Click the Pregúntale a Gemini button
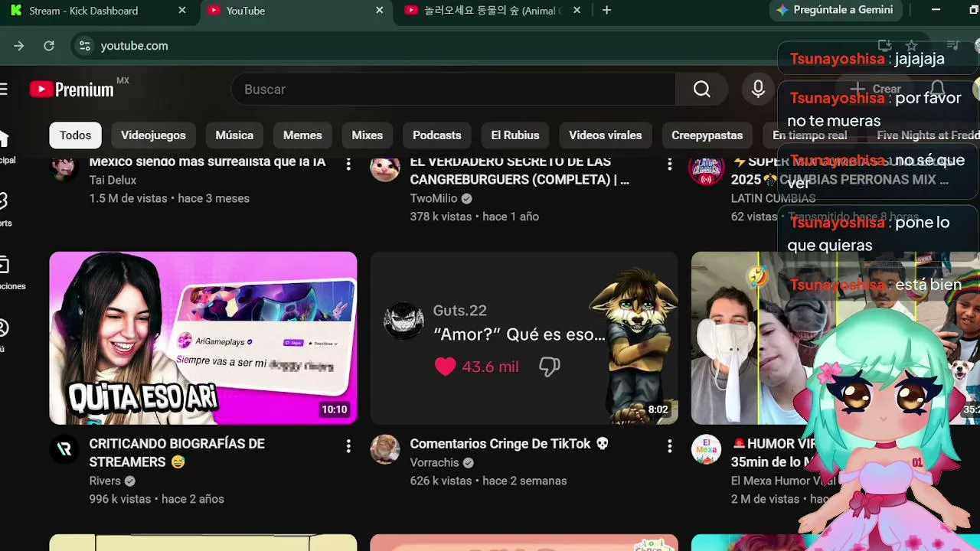980x551 pixels. [x=835, y=10]
